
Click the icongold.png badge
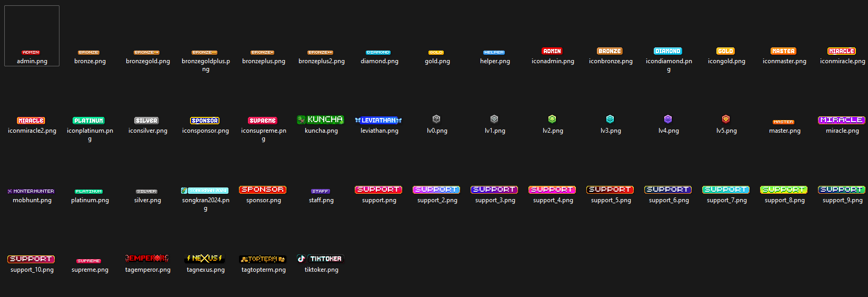tap(726, 51)
